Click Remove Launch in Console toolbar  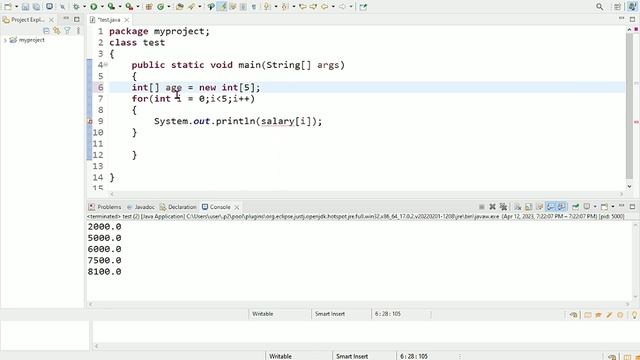pyautogui.click(x=492, y=207)
